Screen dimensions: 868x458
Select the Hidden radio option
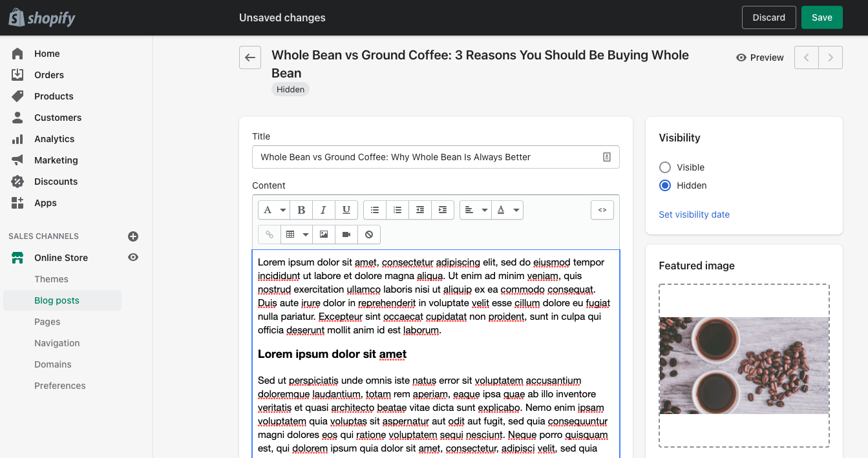click(665, 185)
